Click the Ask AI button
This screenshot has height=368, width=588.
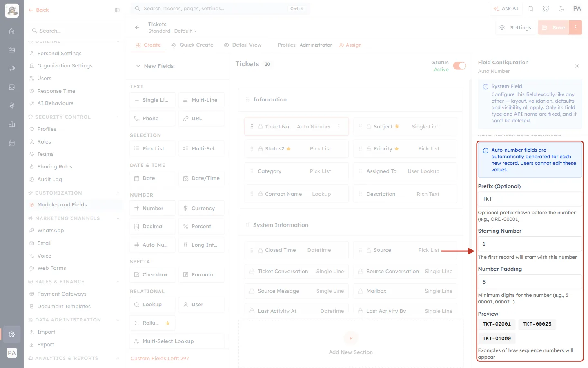(506, 9)
